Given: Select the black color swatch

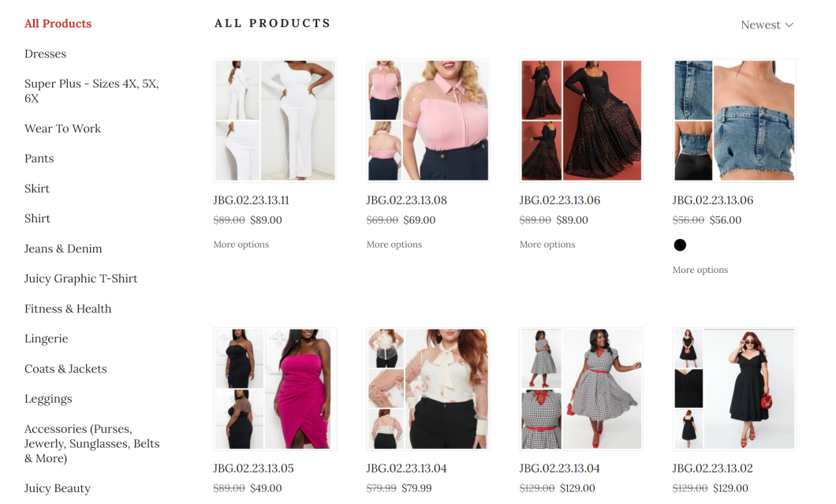Looking at the screenshot, I should (x=680, y=245).
